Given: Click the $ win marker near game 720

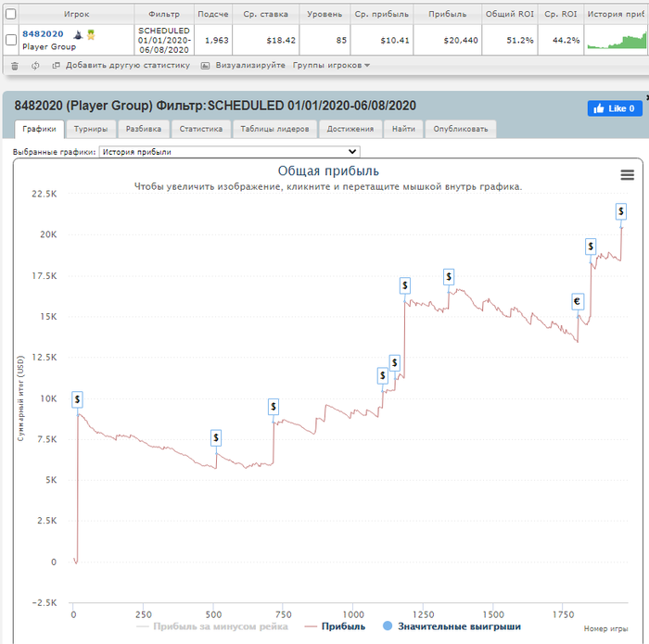Looking at the screenshot, I should [274, 407].
